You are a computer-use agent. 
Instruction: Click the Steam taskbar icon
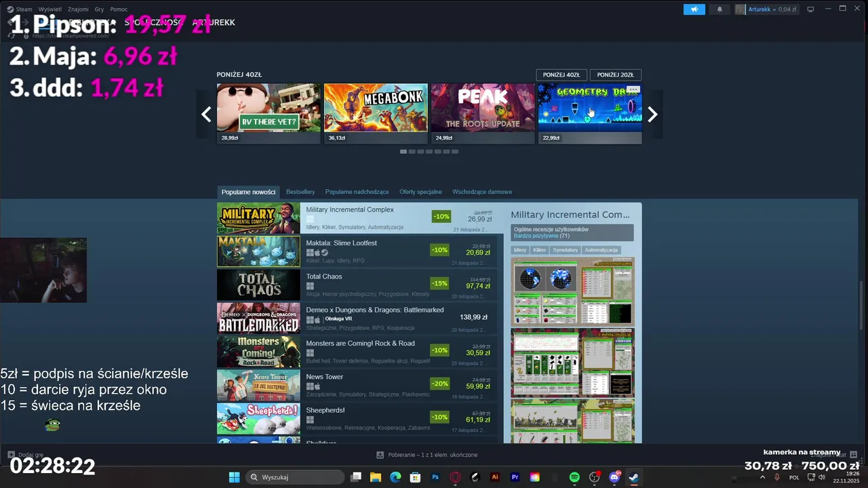coord(634,477)
